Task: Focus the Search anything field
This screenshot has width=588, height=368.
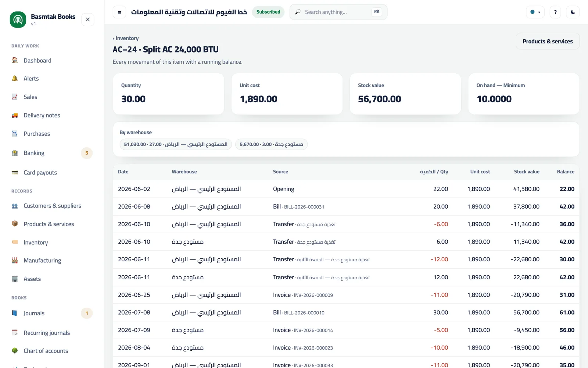Action: (x=338, y=12)
